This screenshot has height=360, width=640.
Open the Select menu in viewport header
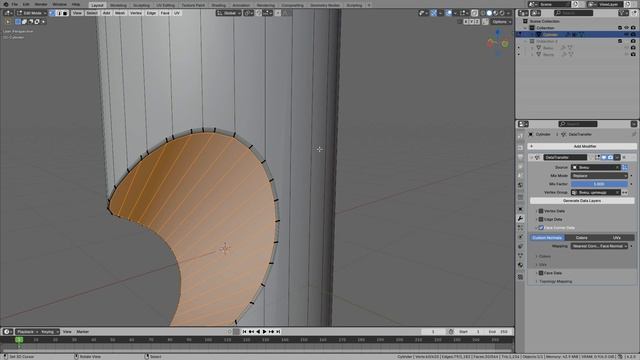pyautogui.click(x=92, y=13)
